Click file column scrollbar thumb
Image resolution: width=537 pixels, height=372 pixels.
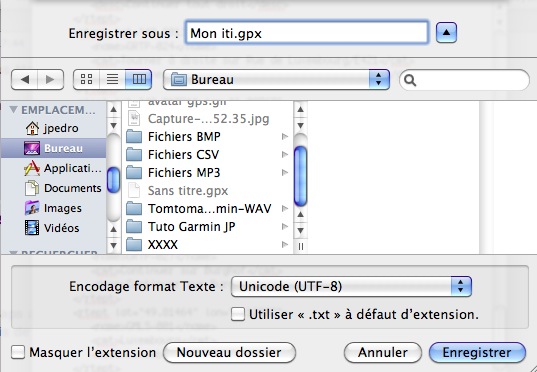300,176
